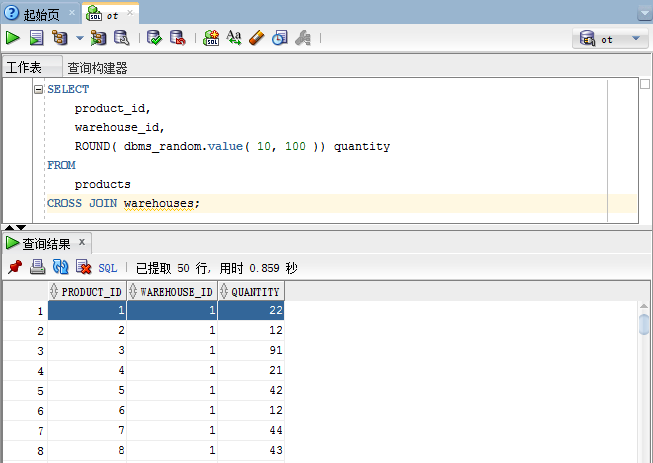Click the Rollback icon in toolbar
This screenshot has width=653, height=463.
tap(177, 38)
